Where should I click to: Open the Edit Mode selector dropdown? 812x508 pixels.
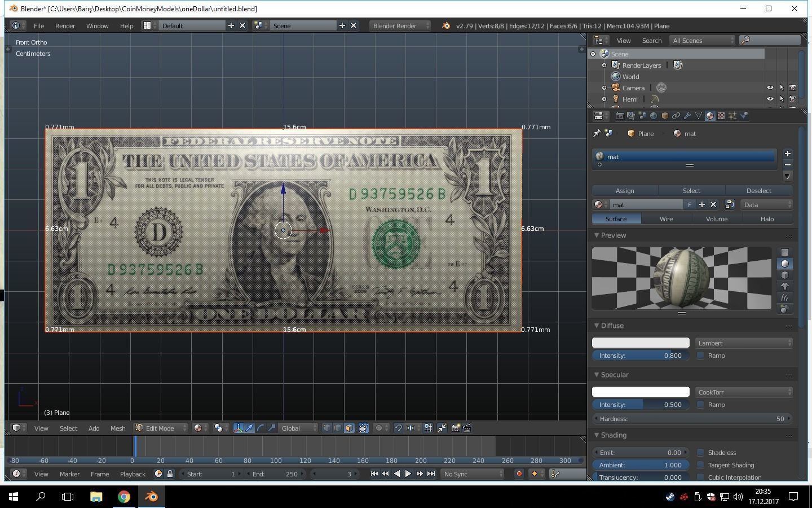tap(161, 428)
